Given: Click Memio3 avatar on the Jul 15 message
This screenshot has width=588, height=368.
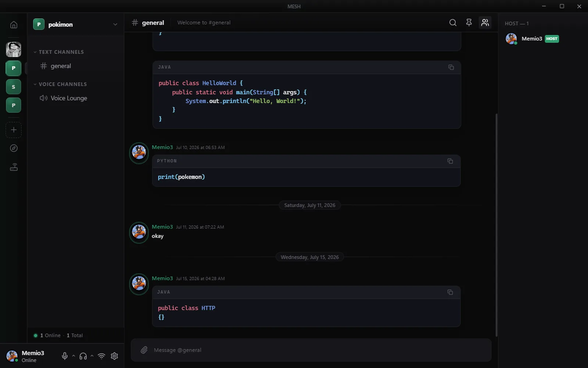Looking at the screenshot, I should click(139, 283).
